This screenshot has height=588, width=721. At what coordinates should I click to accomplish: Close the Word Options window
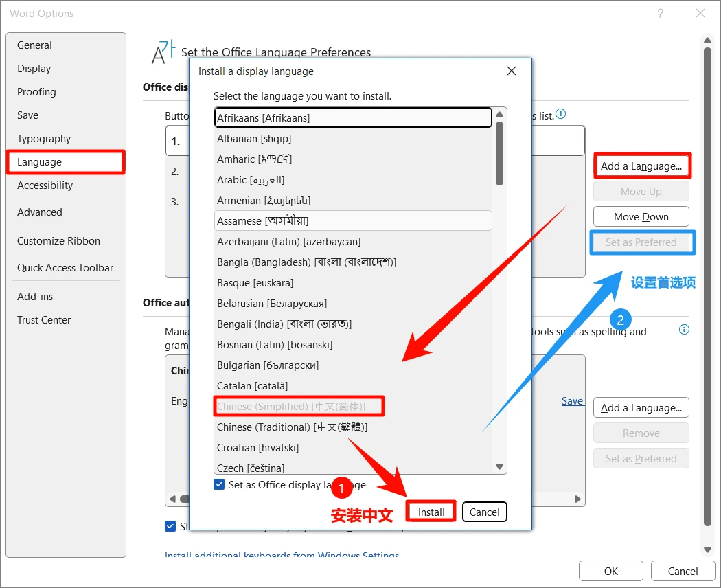tap(700, 13)
